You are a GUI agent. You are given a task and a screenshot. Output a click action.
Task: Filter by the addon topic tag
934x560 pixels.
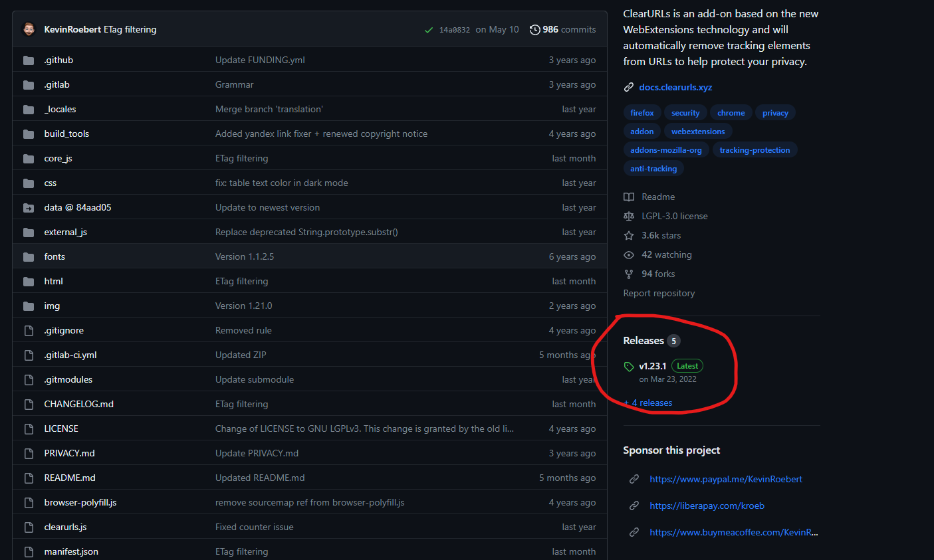[642, 132]
